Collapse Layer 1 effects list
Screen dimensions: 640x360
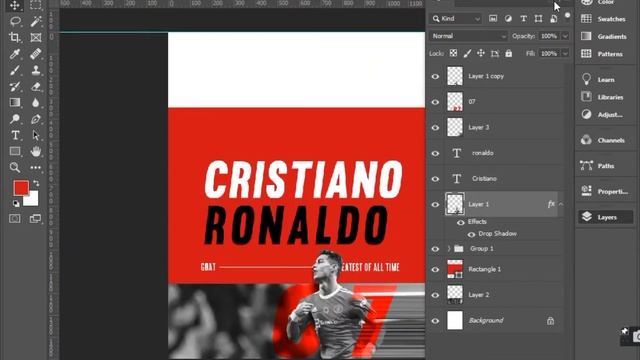click(x=561, y=204)
